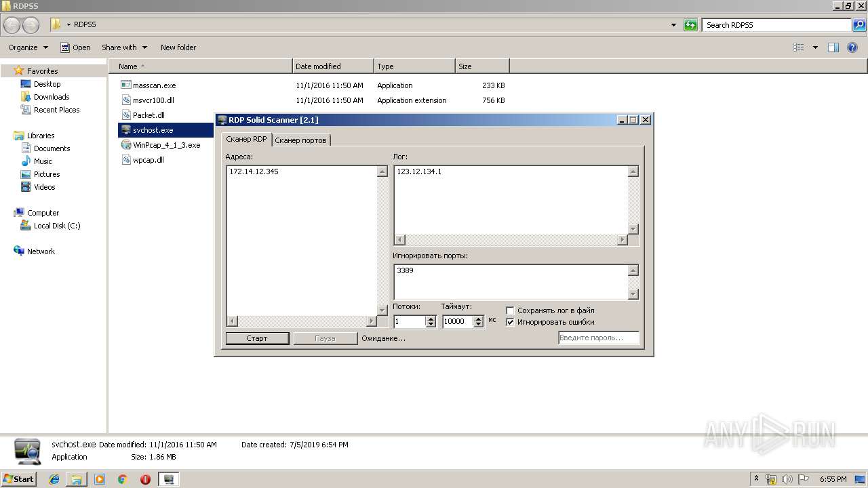The image size is (868, 488).
Task: Open Opera browser from taskbar
Action: [x=145, y=479]
